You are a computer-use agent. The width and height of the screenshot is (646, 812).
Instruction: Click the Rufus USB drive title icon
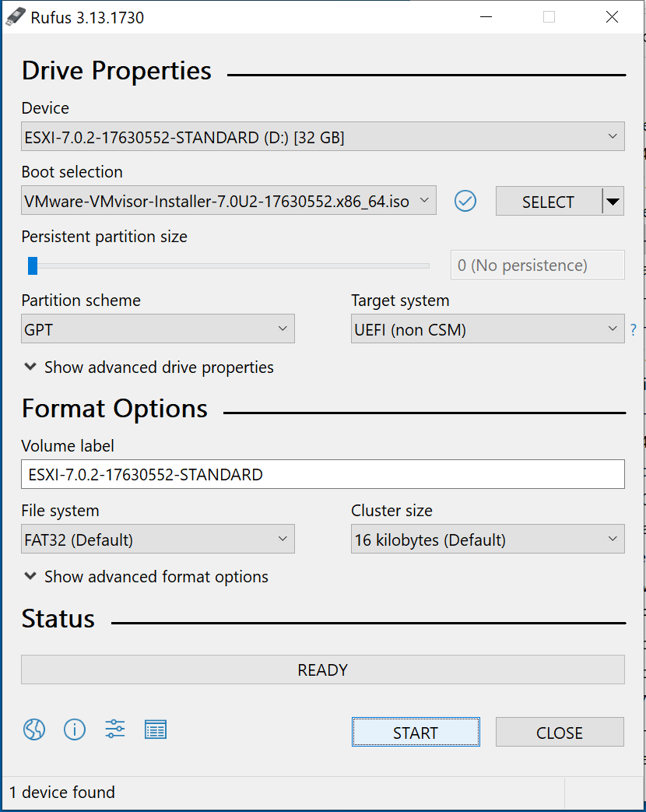(16, 17)
